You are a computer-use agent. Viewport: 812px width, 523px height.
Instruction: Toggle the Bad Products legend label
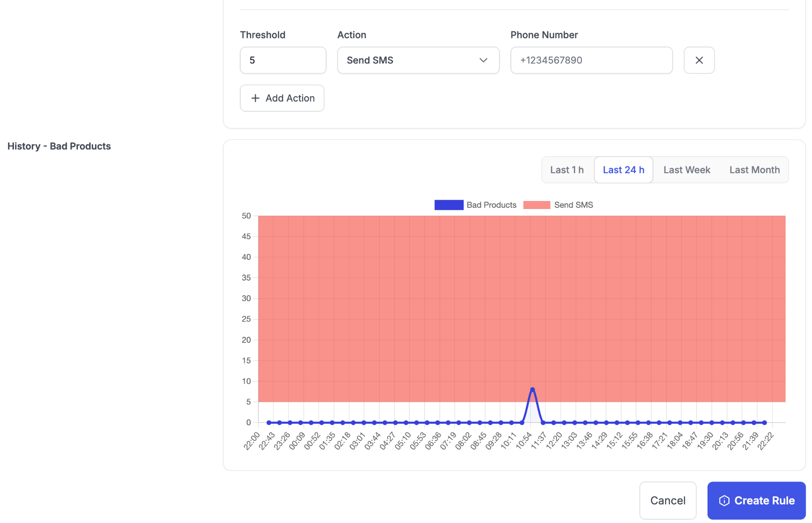pyautogui.click(x=491, y=205)
